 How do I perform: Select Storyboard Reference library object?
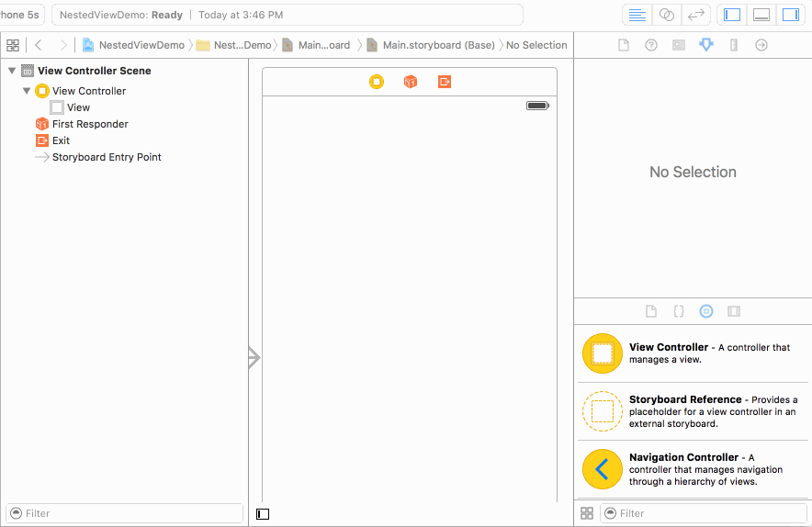[693, 411]
